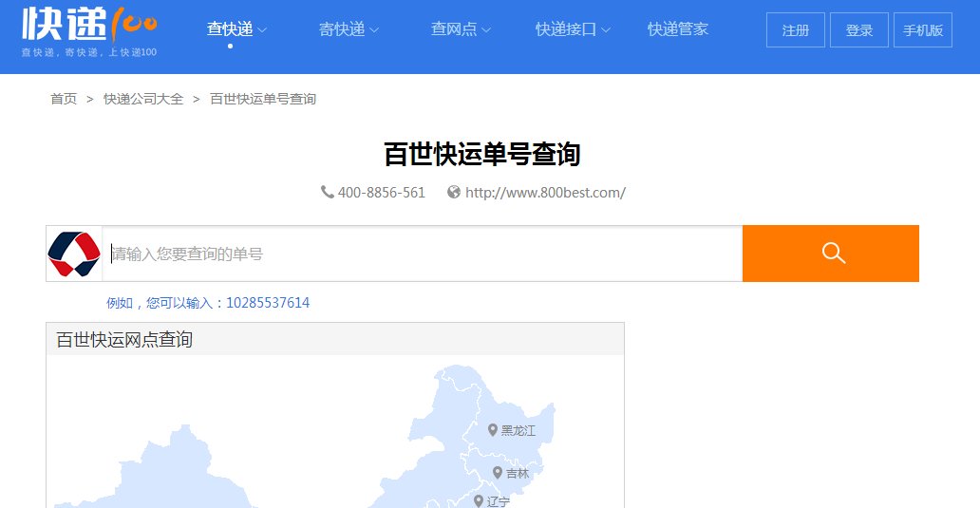
Task: Click the 百世快运单号查询 breadcrumb text
Action: pos(262,99)
